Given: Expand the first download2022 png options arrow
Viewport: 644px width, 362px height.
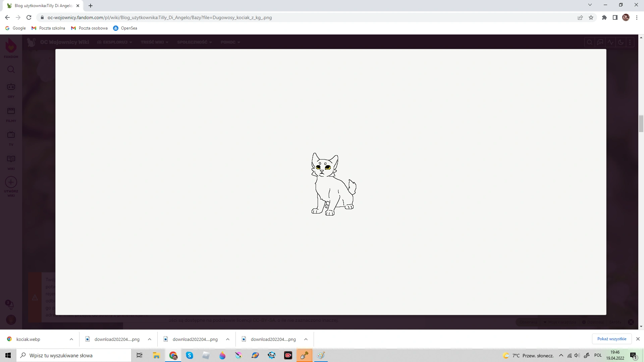Looking at the screenshot, I should tap(150, 339).
